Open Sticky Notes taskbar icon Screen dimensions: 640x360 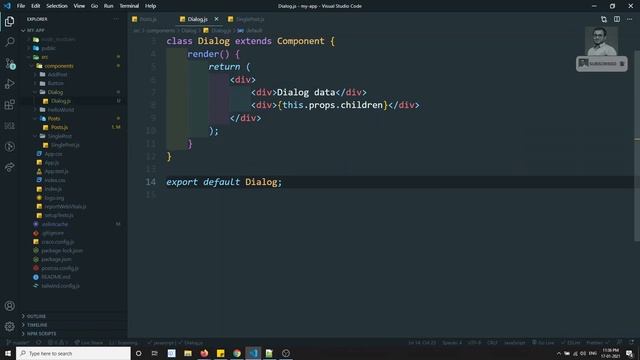[x=220, y=353]
